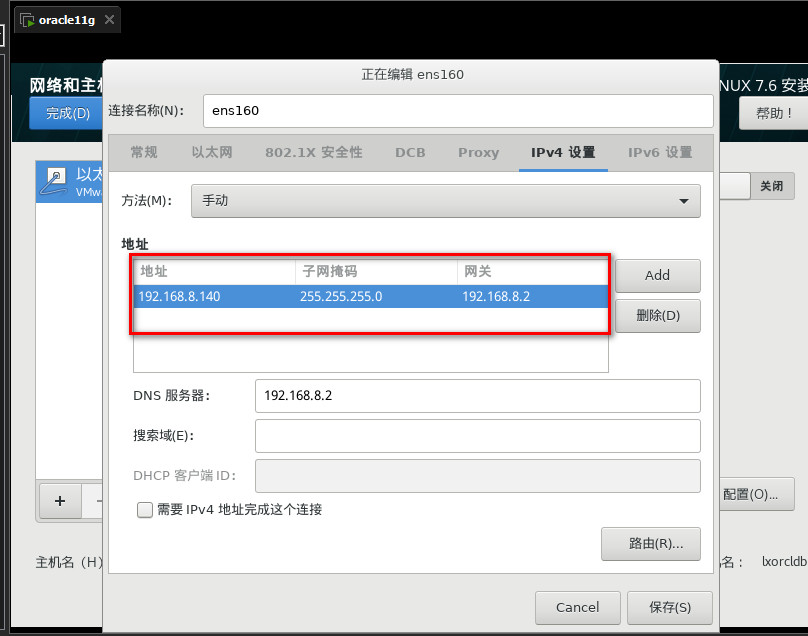Click the Cancel button

click(x=577, y=607)
